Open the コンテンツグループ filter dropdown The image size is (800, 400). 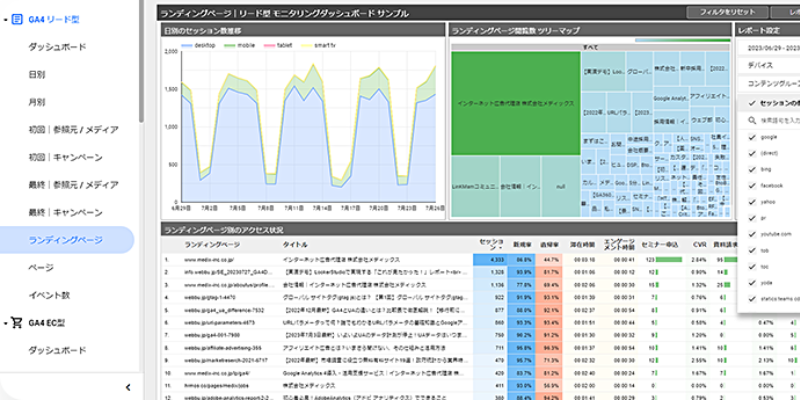tap(768, 83)
